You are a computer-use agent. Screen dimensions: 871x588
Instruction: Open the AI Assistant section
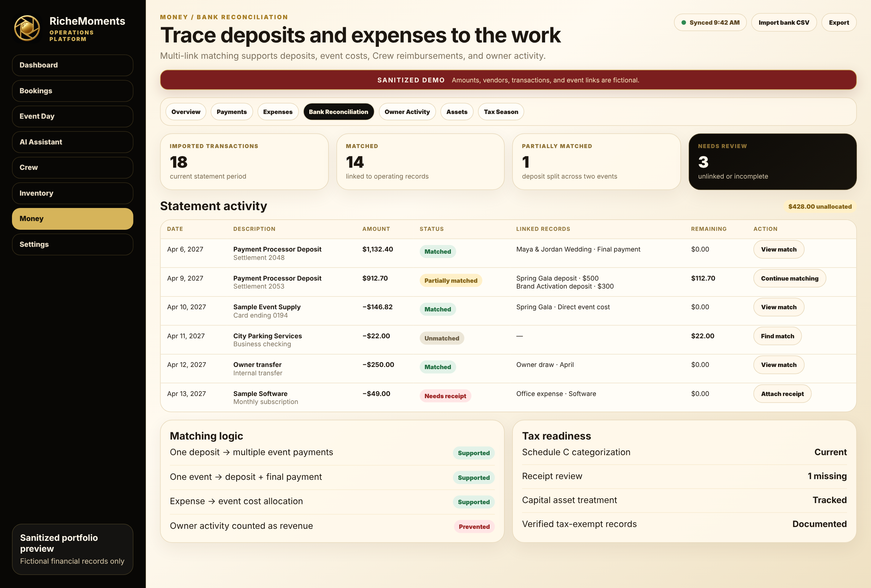click(72, 142)
